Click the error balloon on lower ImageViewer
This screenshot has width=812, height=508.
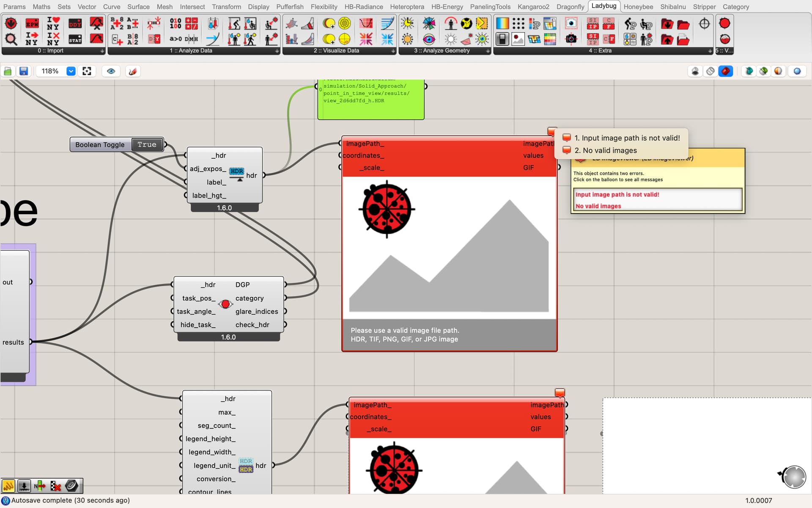click(560, 392)
